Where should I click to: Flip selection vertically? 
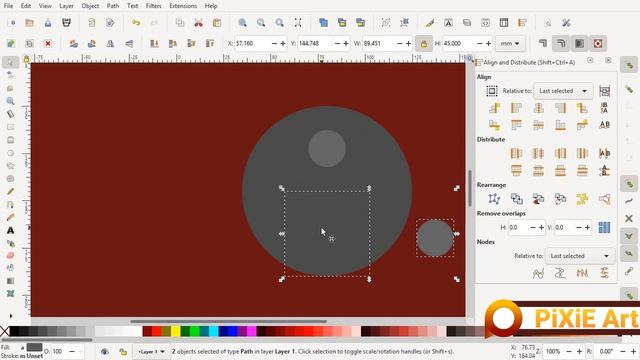click(x=129, y=43)
